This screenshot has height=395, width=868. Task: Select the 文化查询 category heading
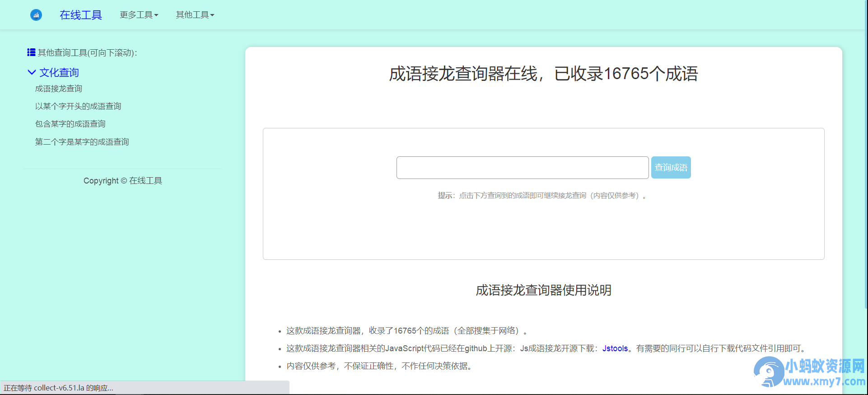coord(59,72)
